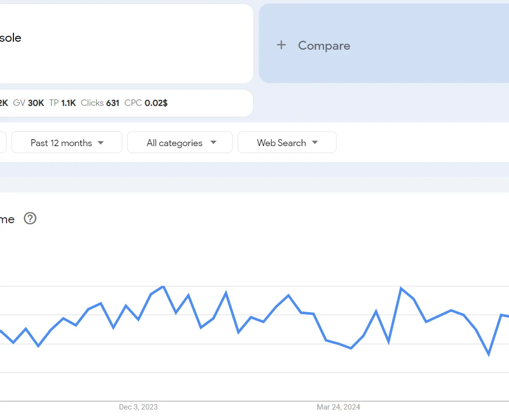Click the lowest dip on the trend line
This screenshot has width=509, height=420.
[488, 356]
